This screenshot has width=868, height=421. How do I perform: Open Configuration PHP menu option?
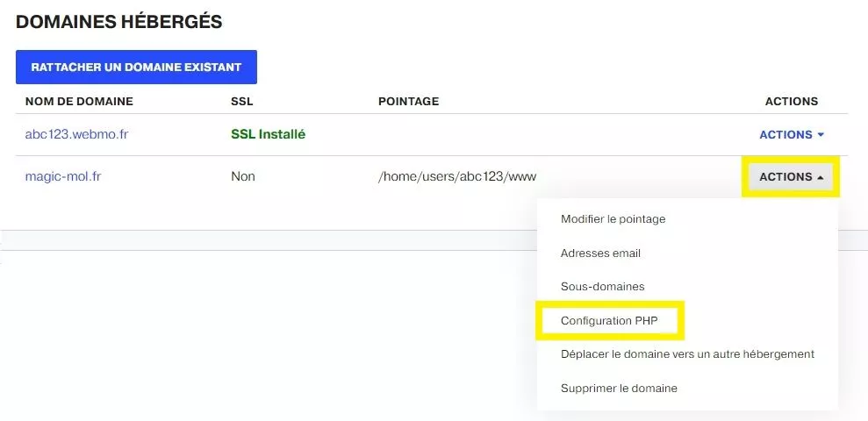click(x=609, y=321)
